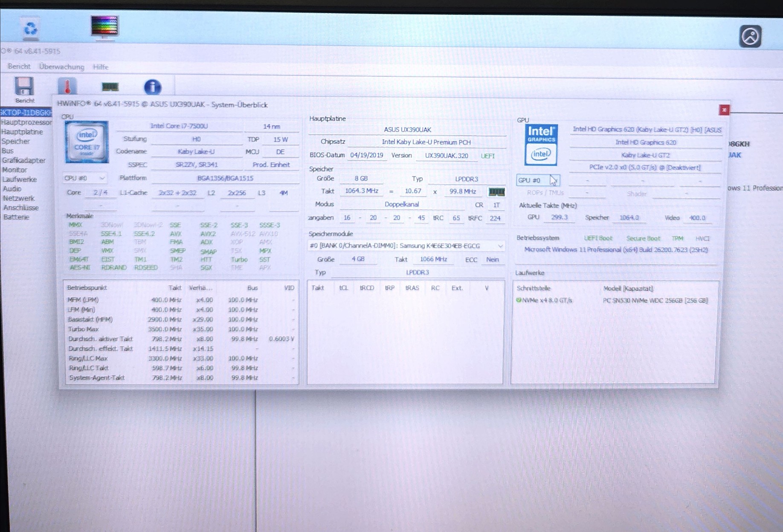Click the BIOS date 04/19/2019
The image size is (783, 532).
coord(367,155)
